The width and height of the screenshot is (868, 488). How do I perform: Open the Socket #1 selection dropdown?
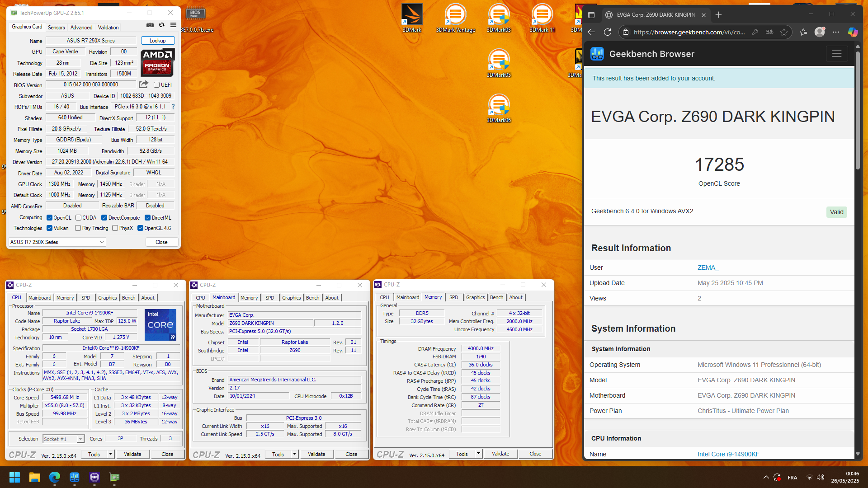pos(63,439)
